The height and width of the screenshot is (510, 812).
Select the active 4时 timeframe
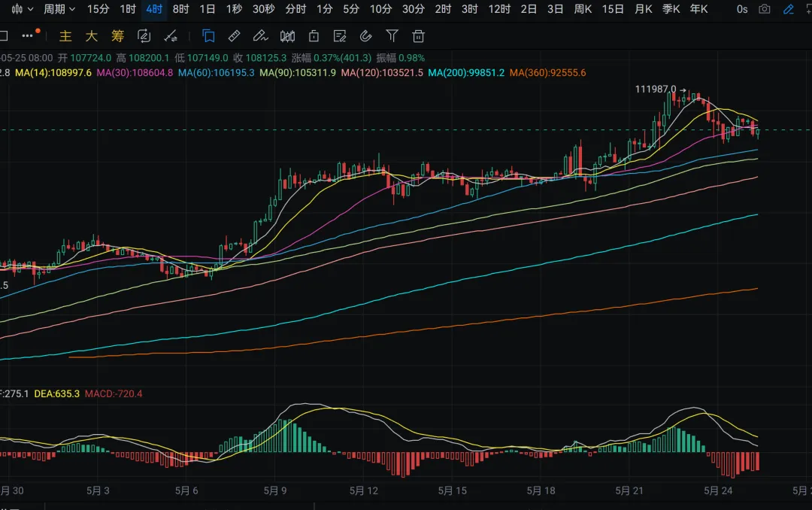[x=154, y=9]
